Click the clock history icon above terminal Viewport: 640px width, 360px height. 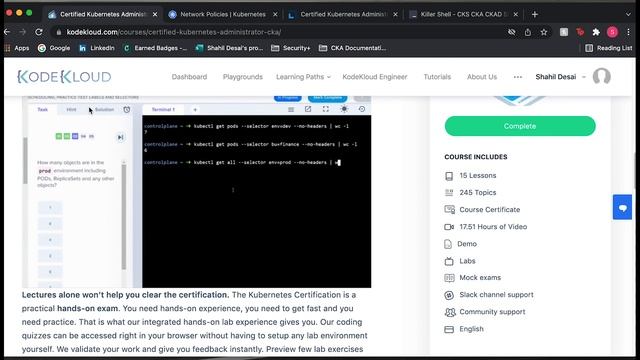tap(362, 109)
